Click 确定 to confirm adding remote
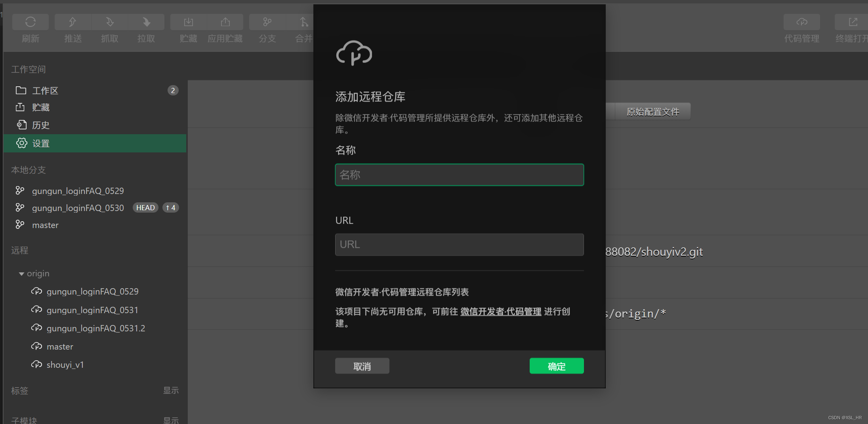The image size is (868, 424). coord(556,366)
